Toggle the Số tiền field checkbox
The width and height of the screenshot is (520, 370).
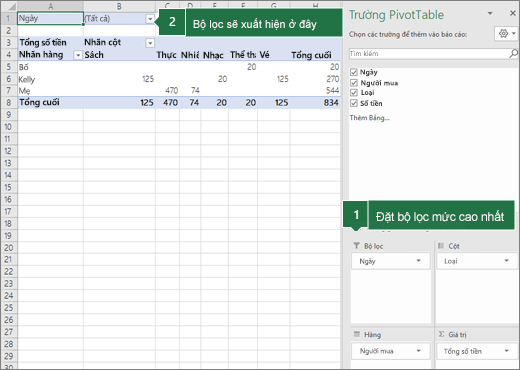click(354, 103)
